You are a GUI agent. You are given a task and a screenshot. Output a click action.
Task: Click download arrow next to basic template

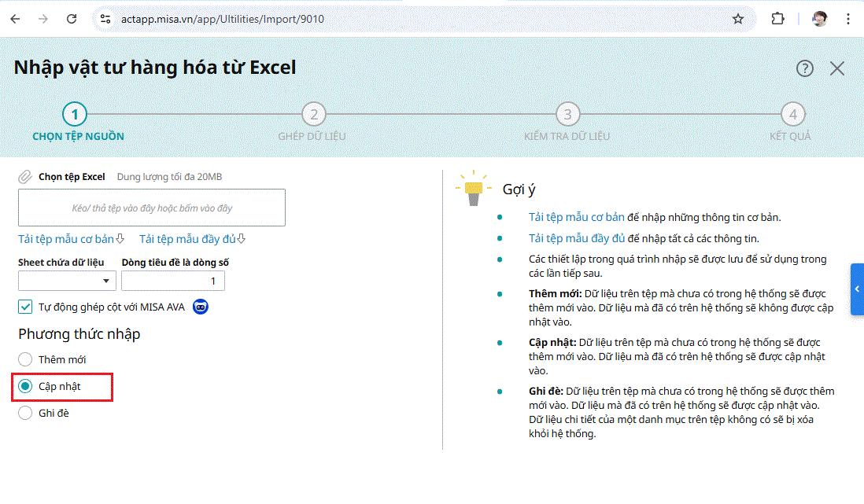pyautogui.click(x=120, y=238)
